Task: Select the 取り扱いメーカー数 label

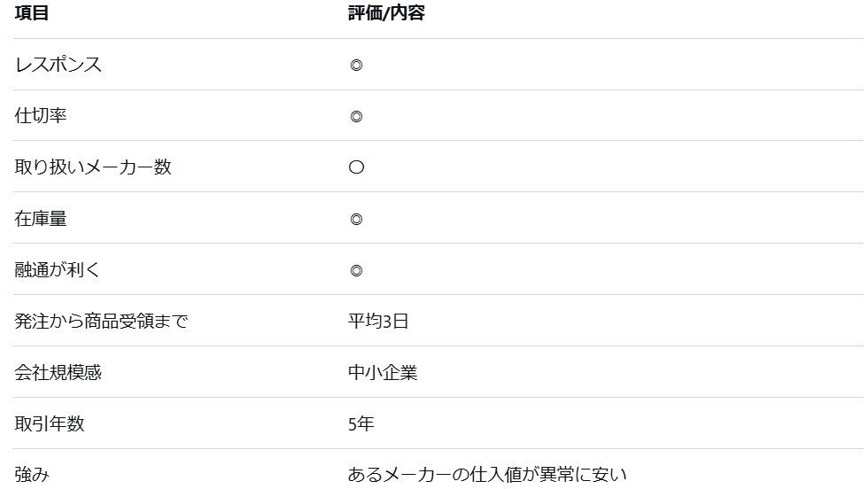Action: point(93,167)
